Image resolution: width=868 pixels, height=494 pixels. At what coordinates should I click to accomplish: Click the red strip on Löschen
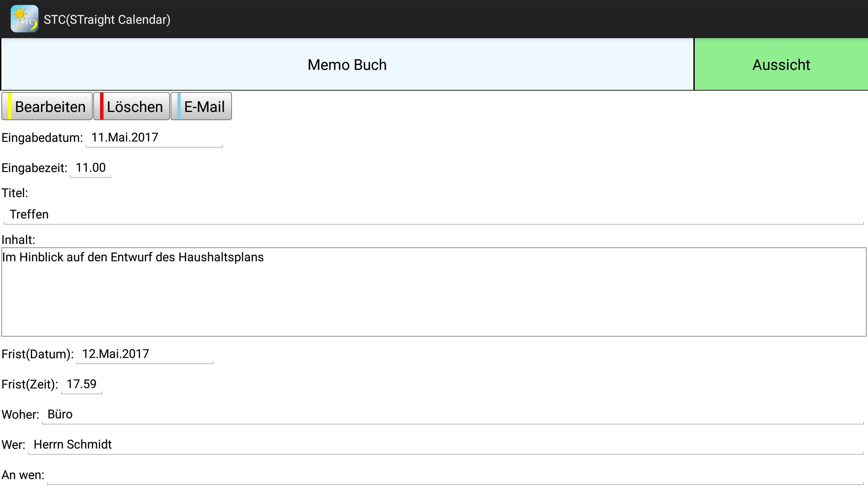coord(102,106)
